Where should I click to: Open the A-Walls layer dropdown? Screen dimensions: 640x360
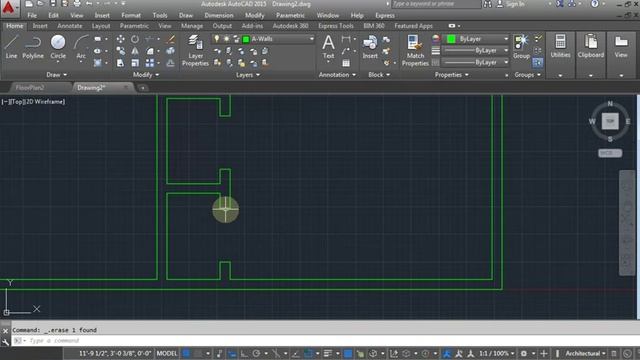pyautogui.click(x=311, y=39)
